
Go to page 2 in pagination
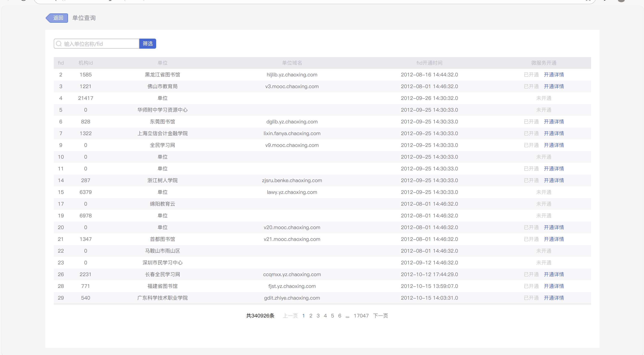pyautogui.click(x=311, y=316)
